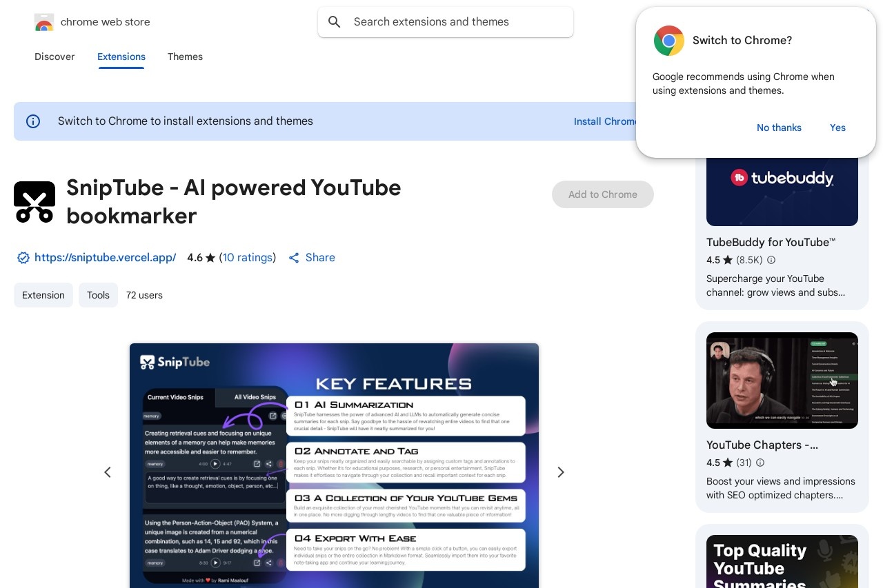The height and width of the screenshot is (588, 883).
Task: Open the 10 ratings link
Action: (x=247, y=258)
